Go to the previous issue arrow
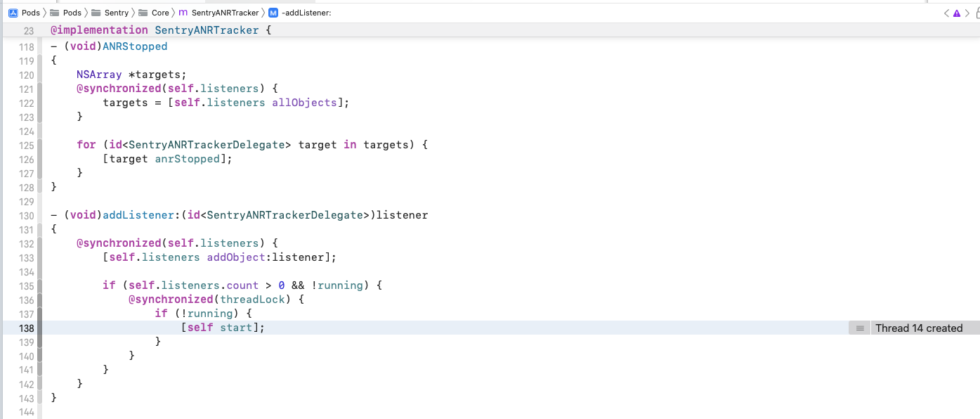 946,13
